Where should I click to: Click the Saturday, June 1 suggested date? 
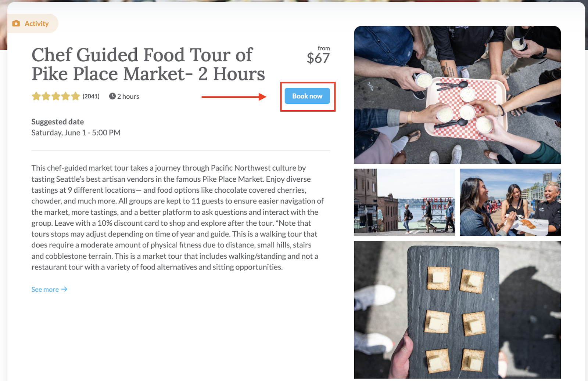pyautogui.click(x=76, y=133)
